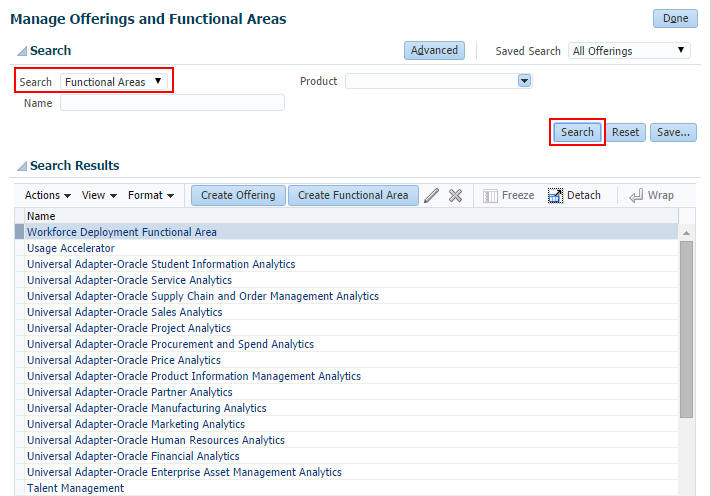Screen dimensions: 711x496
Task: Click the Create Functional Area button
Action: [352, 196]
